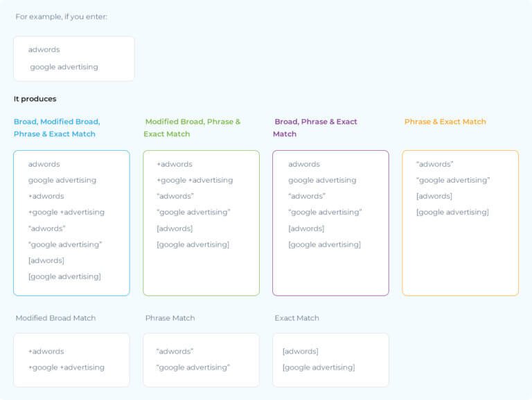Click the quoted "adwords" in the Phrase Match box

pos(175,352)
